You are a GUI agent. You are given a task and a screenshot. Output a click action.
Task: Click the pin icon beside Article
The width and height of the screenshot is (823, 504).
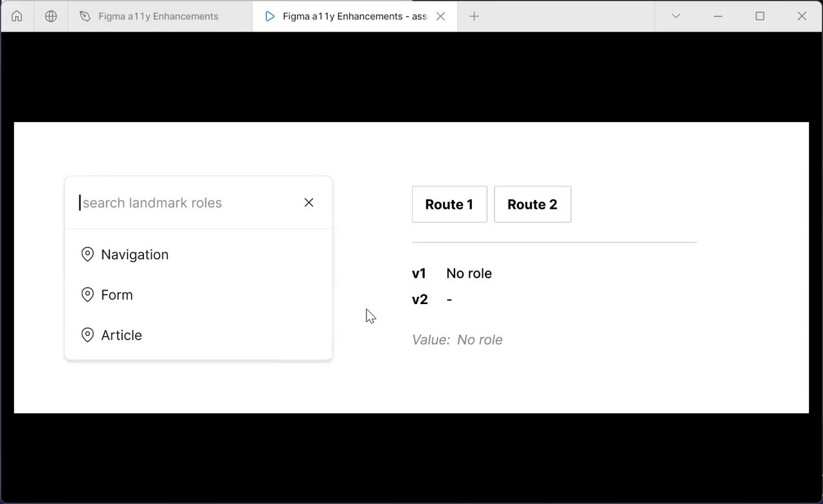pos(87,336)
